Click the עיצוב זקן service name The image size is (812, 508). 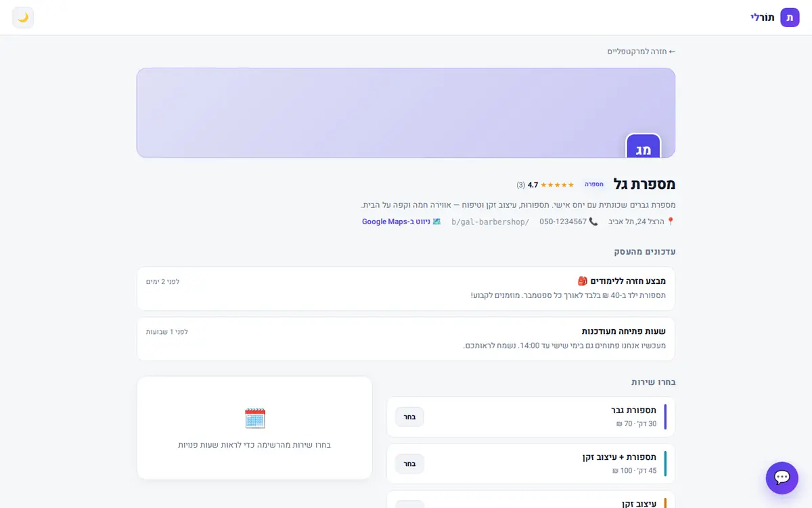point(639,503)
